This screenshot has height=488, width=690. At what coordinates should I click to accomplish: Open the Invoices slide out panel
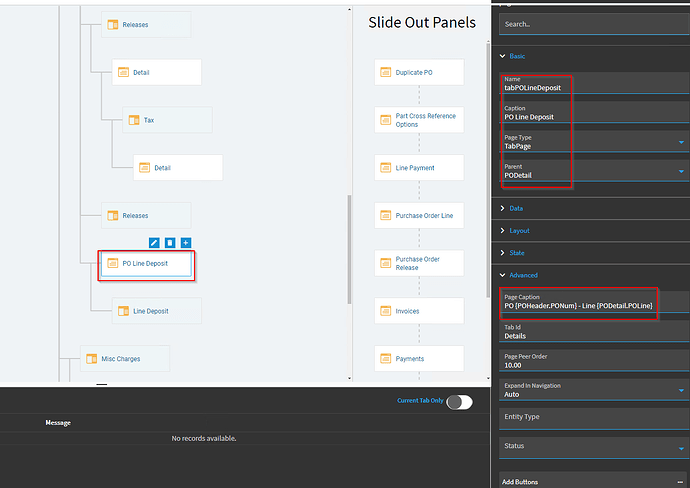click(x=419, y=311)
